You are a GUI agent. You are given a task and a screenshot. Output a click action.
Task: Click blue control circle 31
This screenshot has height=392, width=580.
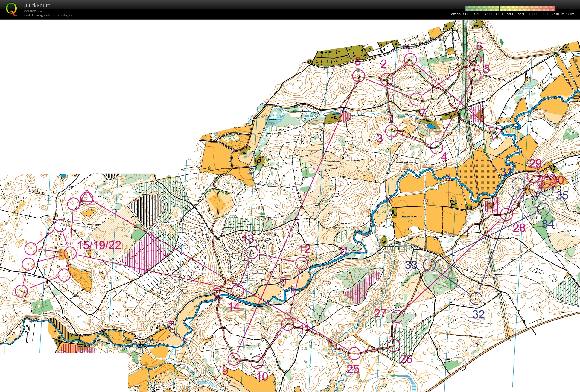tap(518, 184)
